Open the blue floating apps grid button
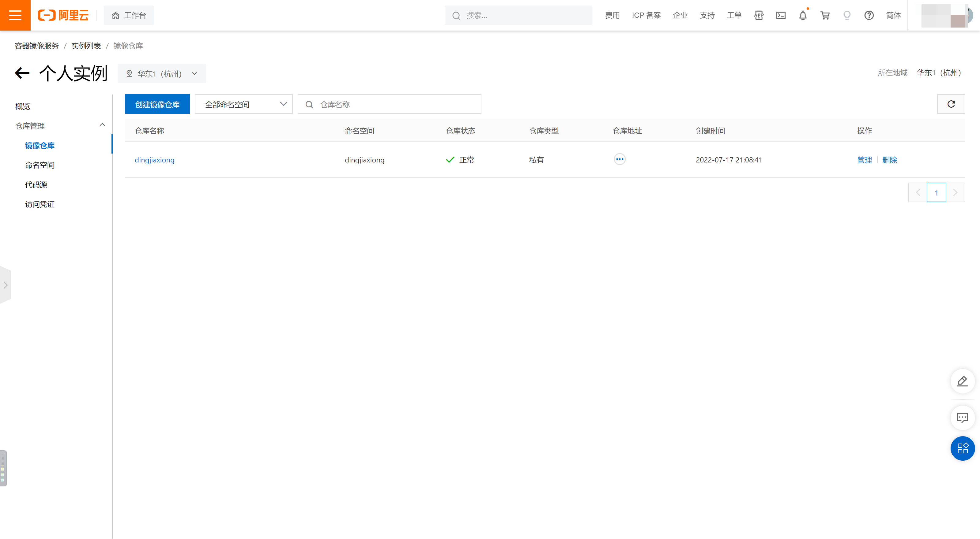Screen dimensions: 980x539 963,448
